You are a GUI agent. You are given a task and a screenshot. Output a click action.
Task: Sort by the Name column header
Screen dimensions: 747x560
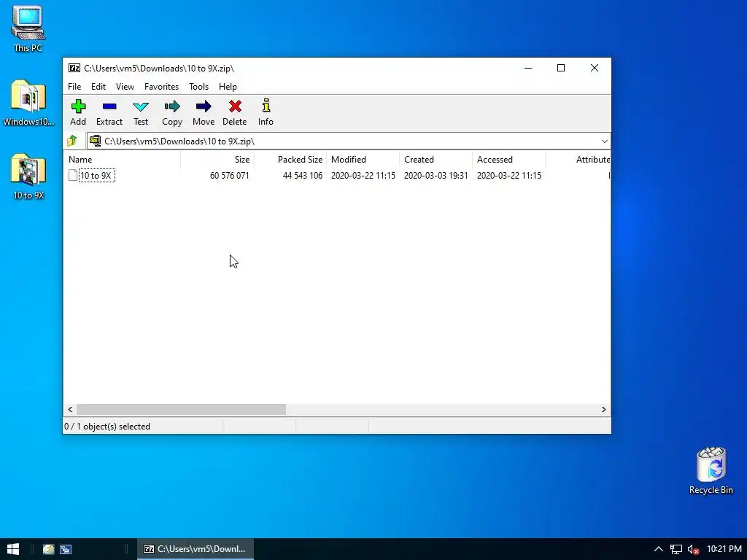coord(122,160)
